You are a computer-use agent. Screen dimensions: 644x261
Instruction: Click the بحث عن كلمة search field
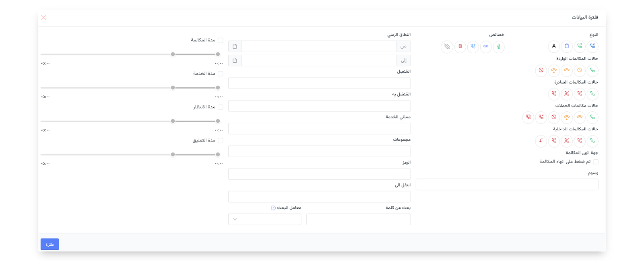[358, 219]
